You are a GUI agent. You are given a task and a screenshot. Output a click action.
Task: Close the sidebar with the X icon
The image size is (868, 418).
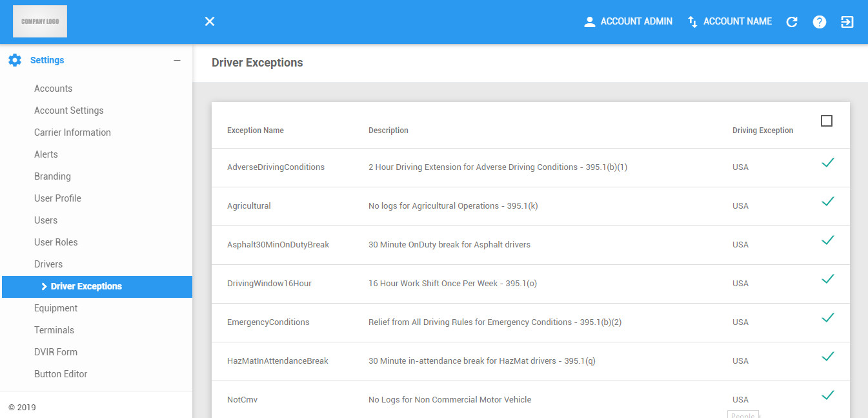[x=210, y=21]
